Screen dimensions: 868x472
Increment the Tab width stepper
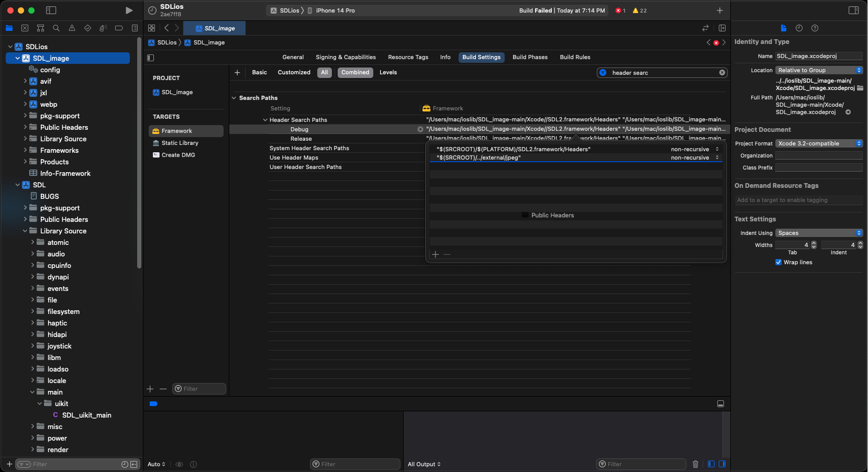tap(814, 243)
